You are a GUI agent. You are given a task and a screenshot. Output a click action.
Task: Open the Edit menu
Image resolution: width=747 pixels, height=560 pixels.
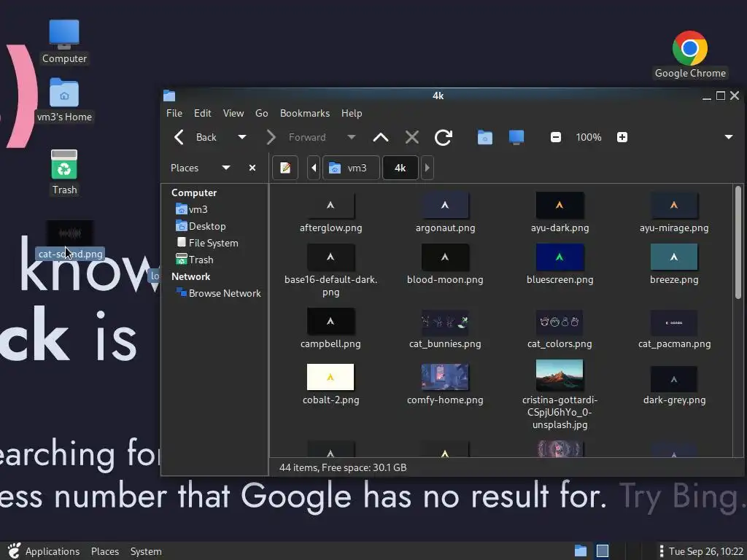[203, 113]
